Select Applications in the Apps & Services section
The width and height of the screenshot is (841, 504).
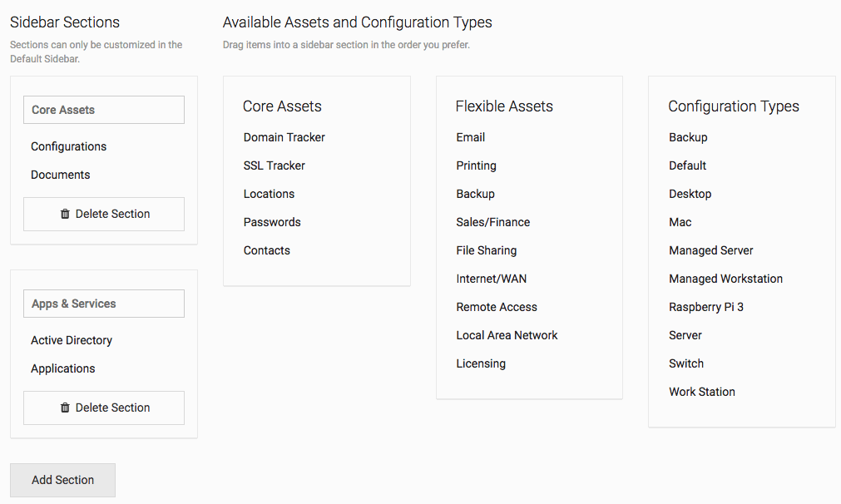point(63,368)
